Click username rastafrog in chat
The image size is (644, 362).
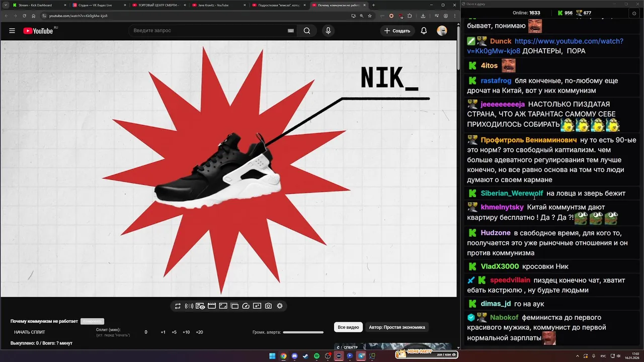[x=496, y=80]
